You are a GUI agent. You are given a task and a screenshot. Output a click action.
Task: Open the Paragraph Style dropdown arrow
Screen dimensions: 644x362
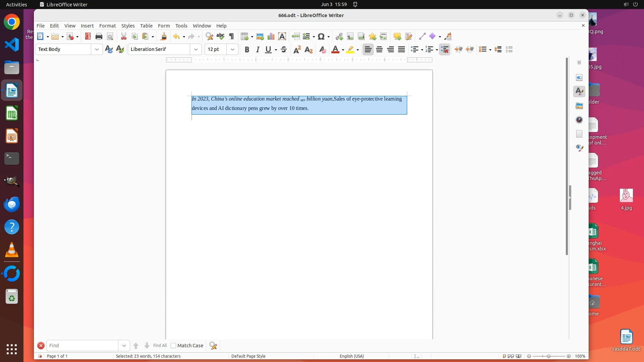97,50
